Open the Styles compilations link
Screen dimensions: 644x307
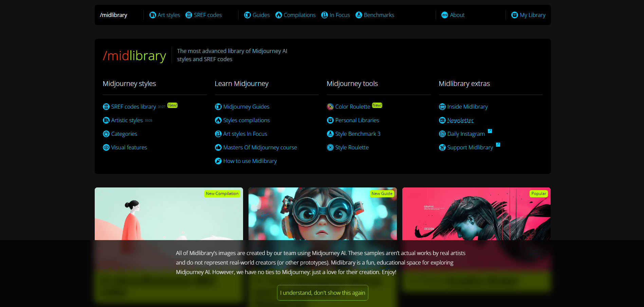[x=246, y=120]
